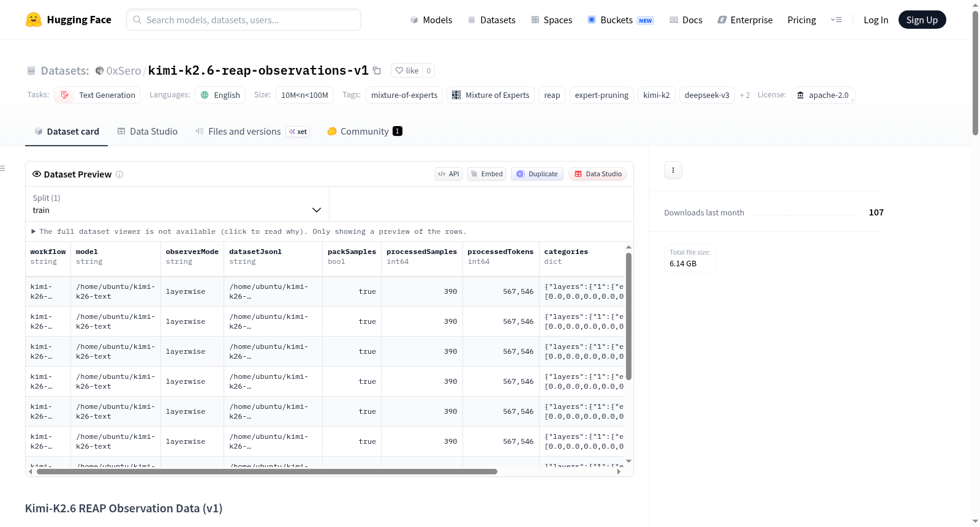Click the 10M<n<100M size tag
Screen dimensions: 980x527
tap(304, 95)
